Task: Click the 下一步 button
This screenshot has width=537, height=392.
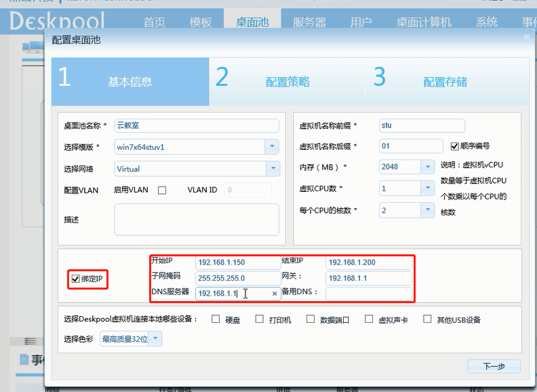Action: point(494,366)
